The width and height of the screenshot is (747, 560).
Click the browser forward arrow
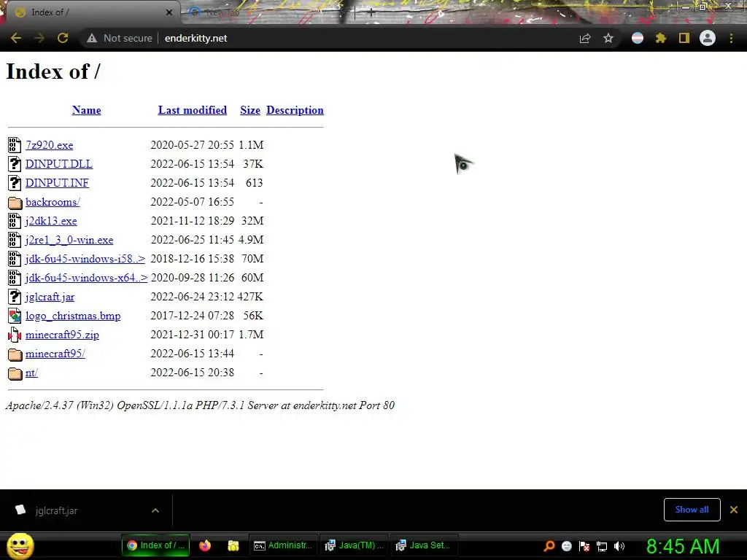coord(39,38)
